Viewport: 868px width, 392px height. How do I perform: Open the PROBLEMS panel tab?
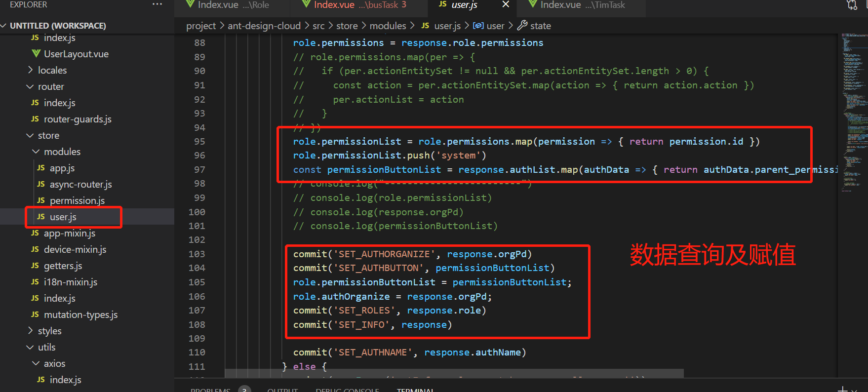click(x=211, y=390)
